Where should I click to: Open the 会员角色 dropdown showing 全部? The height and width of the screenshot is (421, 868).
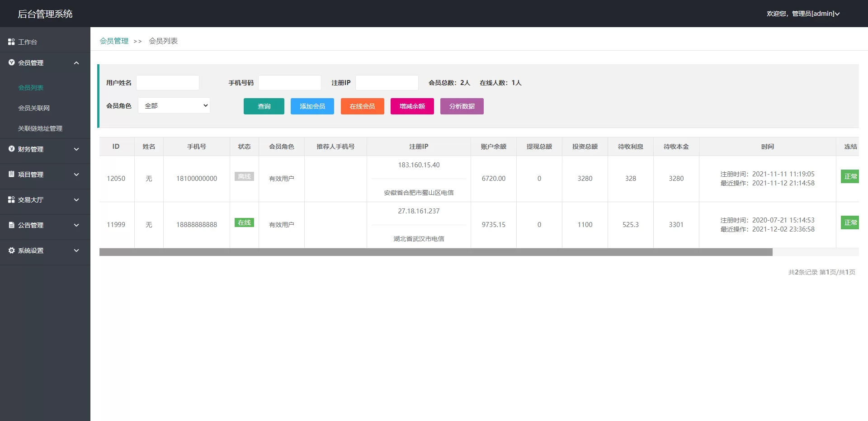pyautogui.click(x=174, y=106)
